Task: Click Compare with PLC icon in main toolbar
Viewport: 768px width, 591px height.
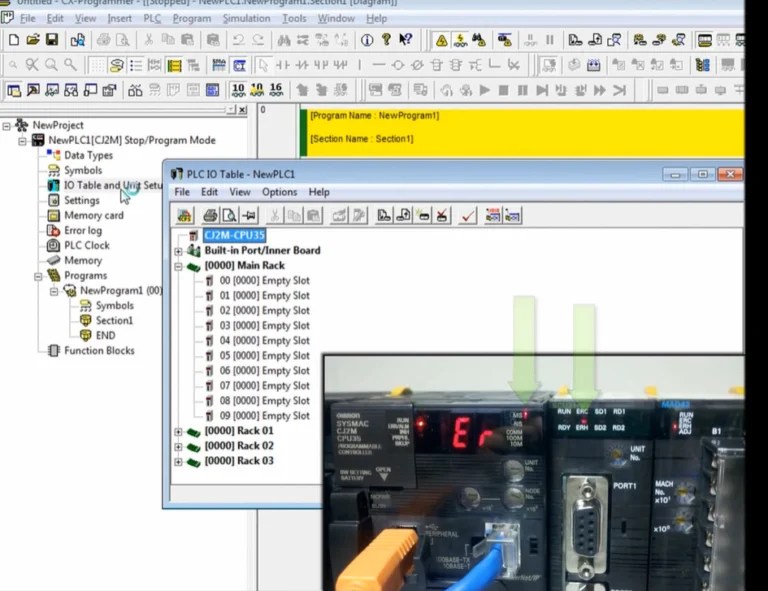Action: (614, 40)
